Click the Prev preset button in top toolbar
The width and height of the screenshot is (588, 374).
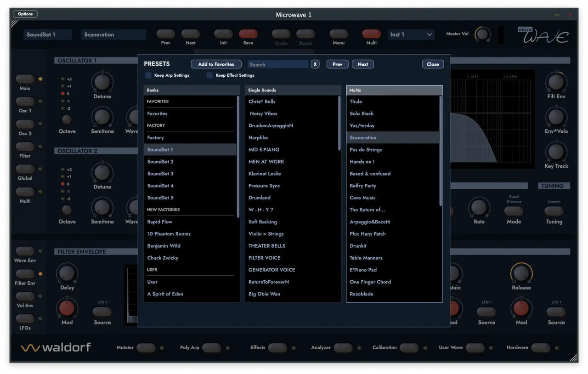(165, 34)
